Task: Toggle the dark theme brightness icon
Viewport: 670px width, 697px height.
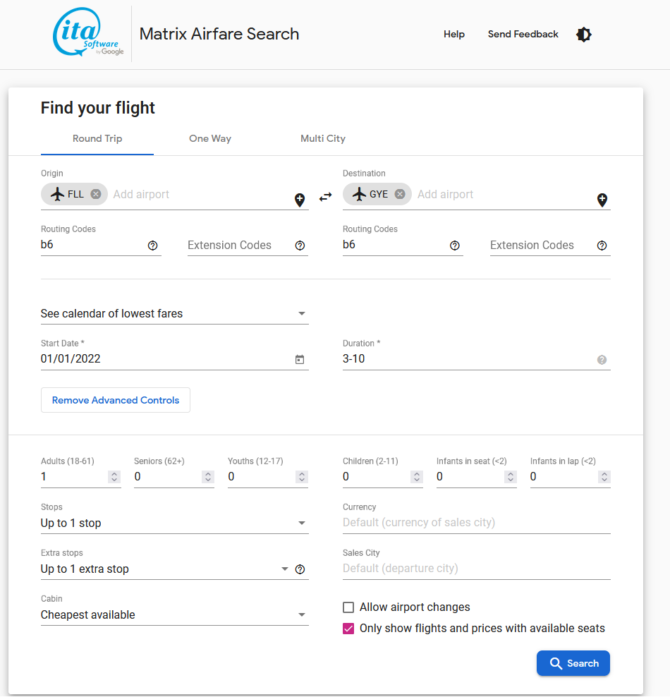Action: coord(584,35)
